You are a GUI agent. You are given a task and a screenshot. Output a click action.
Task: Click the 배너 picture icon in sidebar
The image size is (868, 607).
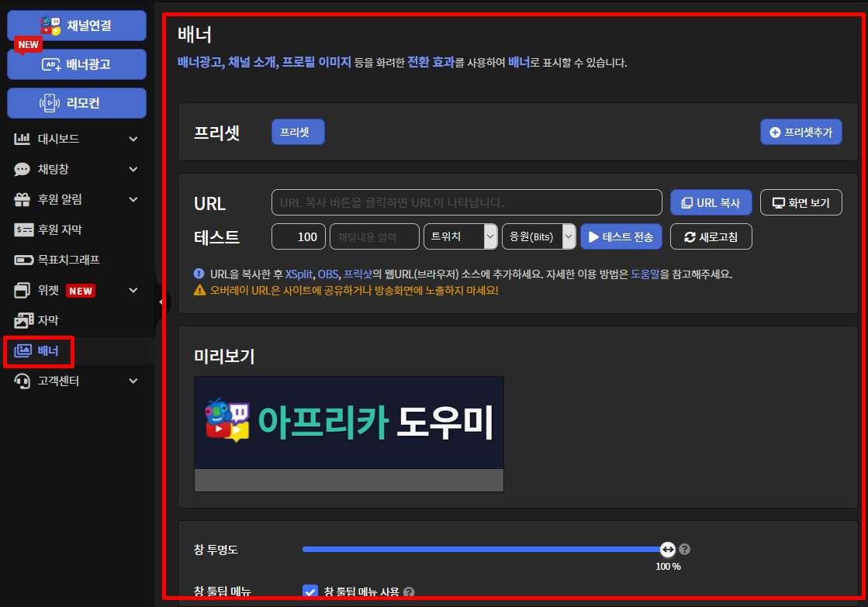(x=22, y=351)
